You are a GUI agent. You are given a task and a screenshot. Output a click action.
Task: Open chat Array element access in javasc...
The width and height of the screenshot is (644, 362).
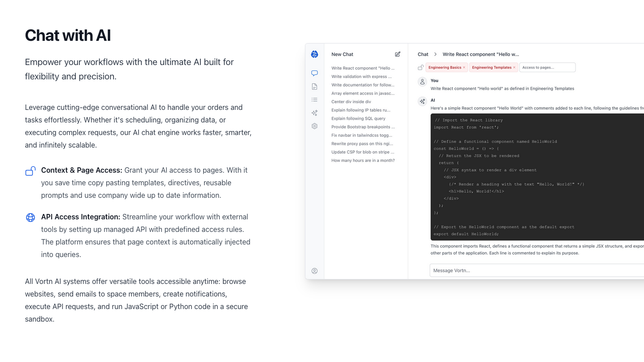click(x=363, y=93)
